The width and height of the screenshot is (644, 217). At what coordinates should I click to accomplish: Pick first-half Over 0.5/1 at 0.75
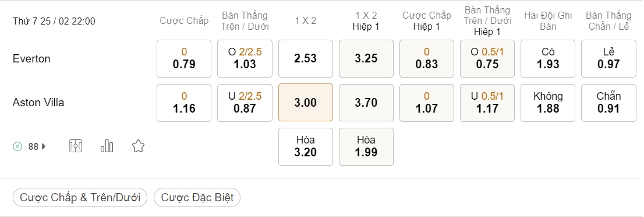(x=487, y=58)
